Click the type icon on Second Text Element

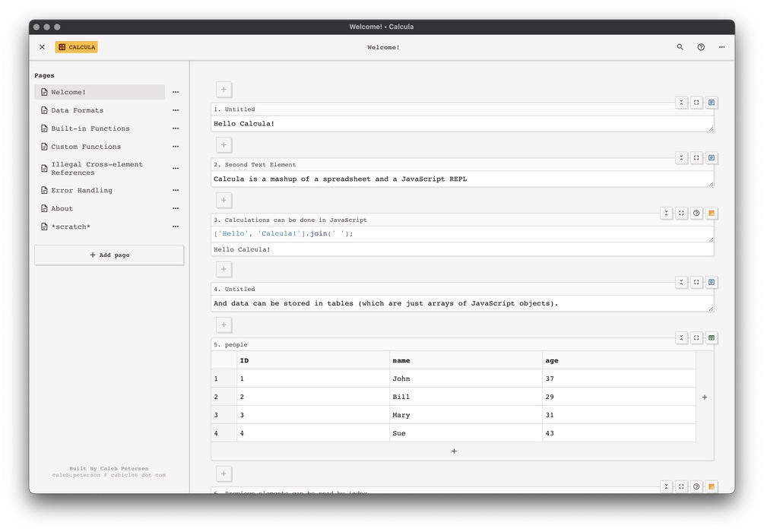click(712, 158)
